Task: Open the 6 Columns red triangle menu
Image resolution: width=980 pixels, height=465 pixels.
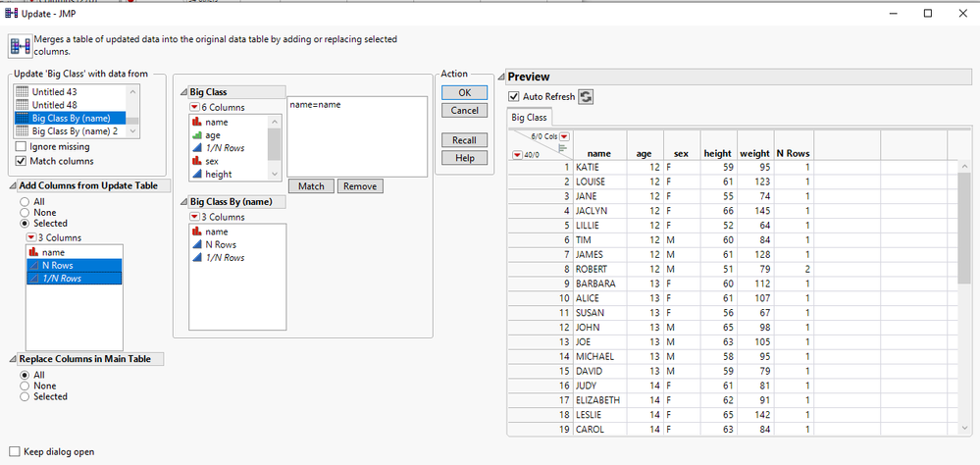Action: coord(194,108)
